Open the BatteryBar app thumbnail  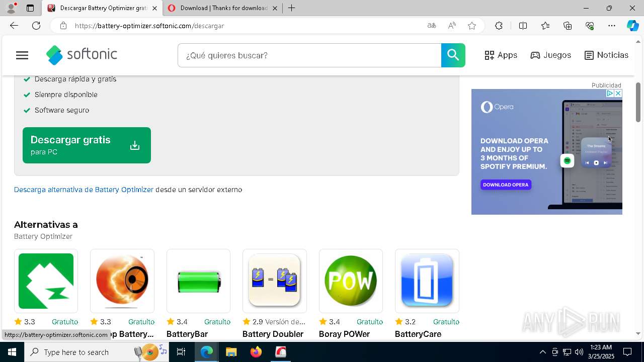point(198,281)
